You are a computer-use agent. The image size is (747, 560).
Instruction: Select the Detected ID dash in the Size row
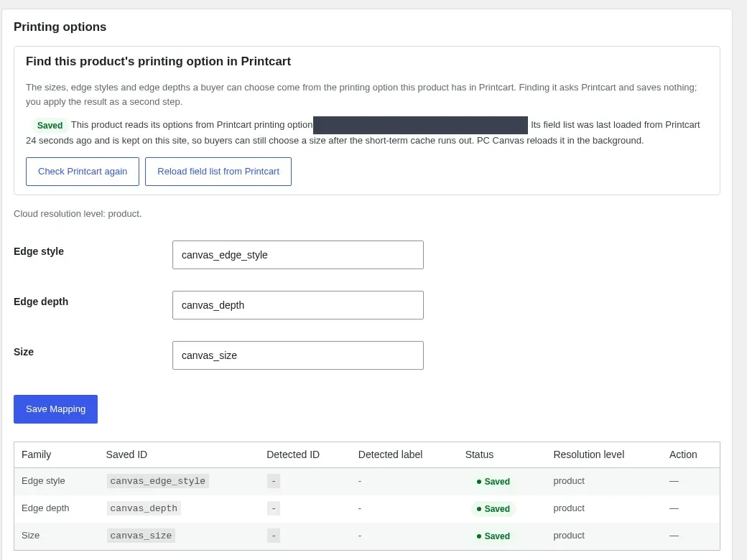[x=274, y=536]
